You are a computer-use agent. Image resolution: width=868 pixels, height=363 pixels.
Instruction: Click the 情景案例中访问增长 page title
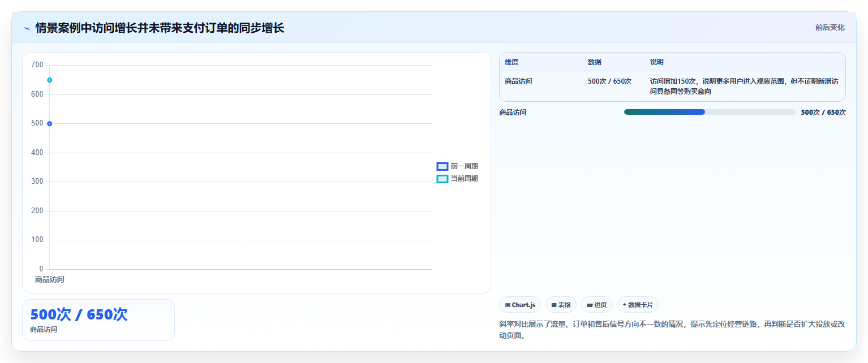(160, 28)
